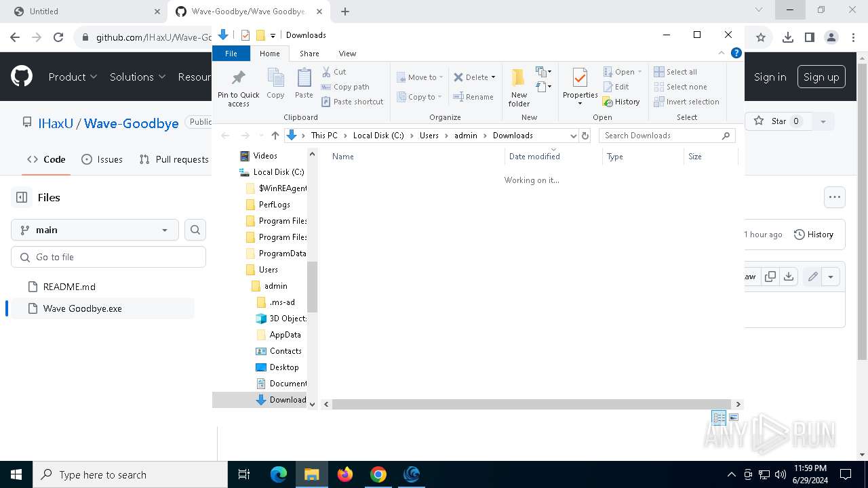The width and height of the screenshot is (868, 488).
Task: Select Videos in navigation tree
Action: coord(264,156)
